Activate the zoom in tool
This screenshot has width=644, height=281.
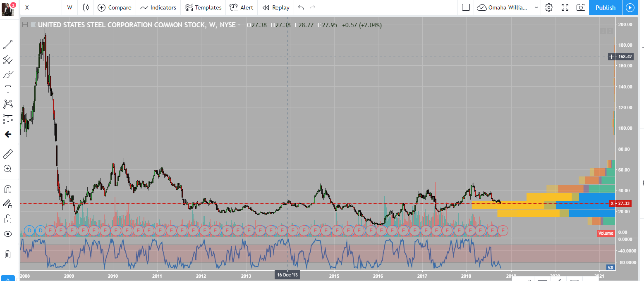coord(8,169)
